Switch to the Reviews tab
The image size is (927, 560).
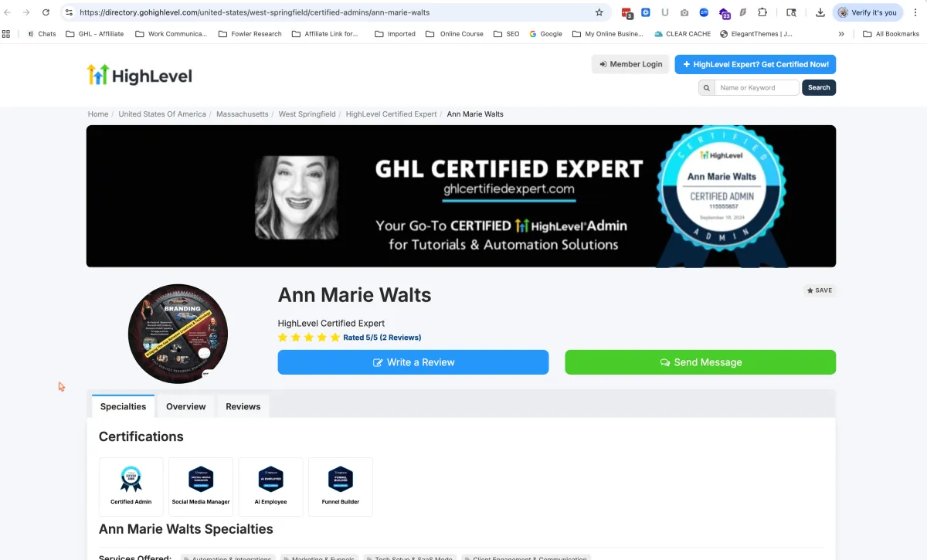pyautogui.click(x=243, y=406)
